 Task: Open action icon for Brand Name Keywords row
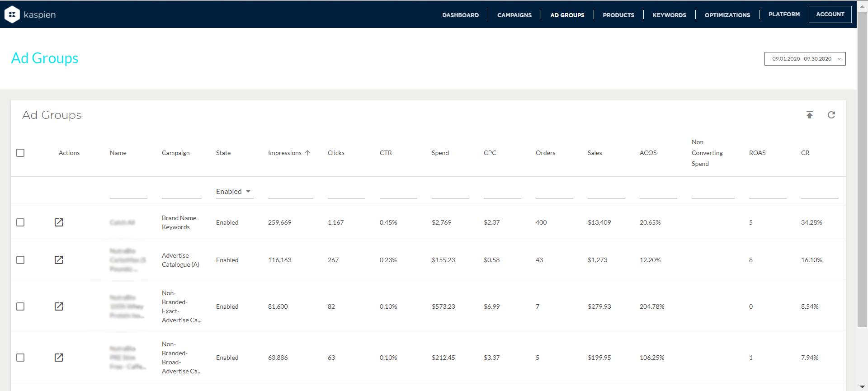tap(59, 222)
